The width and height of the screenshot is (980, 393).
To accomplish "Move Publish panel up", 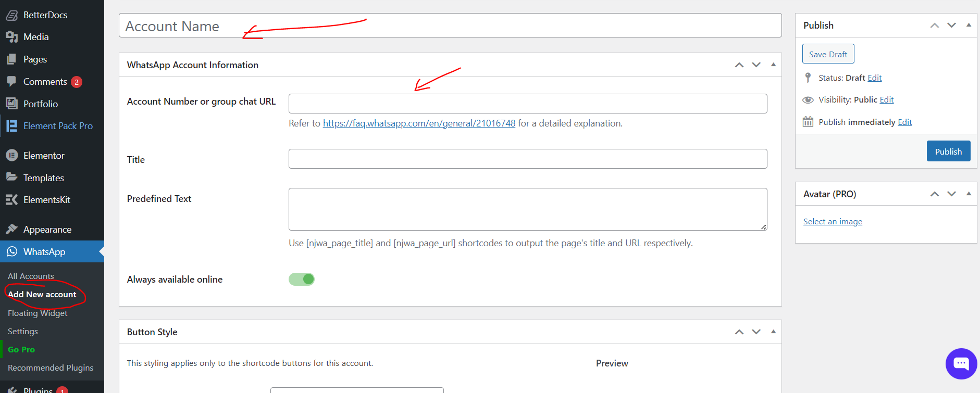I will pyautogui.click(x=935, y=26).
